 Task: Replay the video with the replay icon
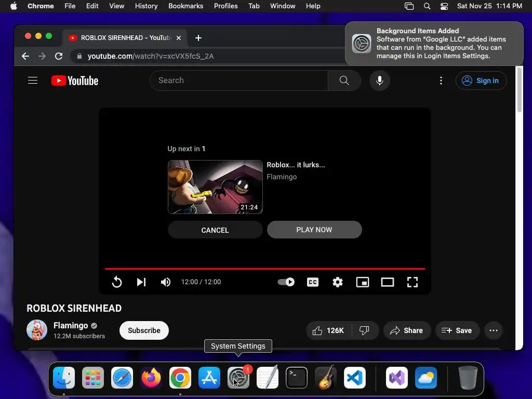point(117,282)
